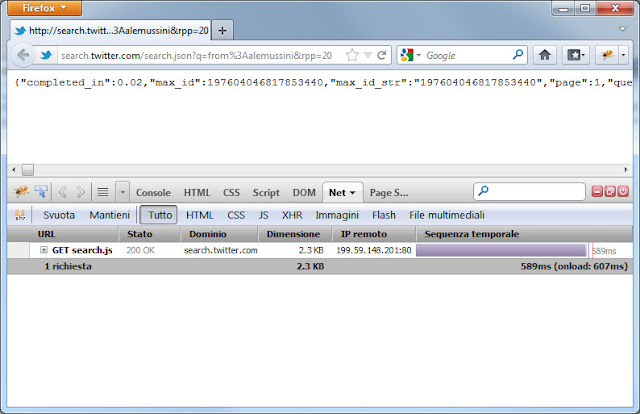Open the Firefox application menu

(x=44, y=8)
